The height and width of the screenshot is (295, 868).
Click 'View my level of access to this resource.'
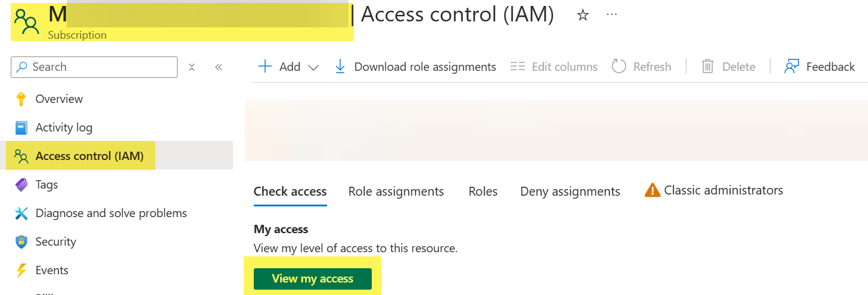click(356, 248)
